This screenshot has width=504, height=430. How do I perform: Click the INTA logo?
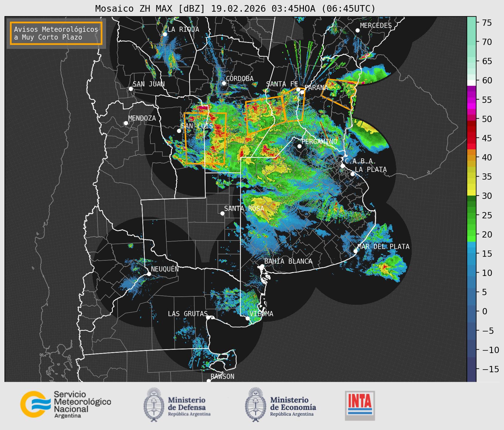pos(360,405)
